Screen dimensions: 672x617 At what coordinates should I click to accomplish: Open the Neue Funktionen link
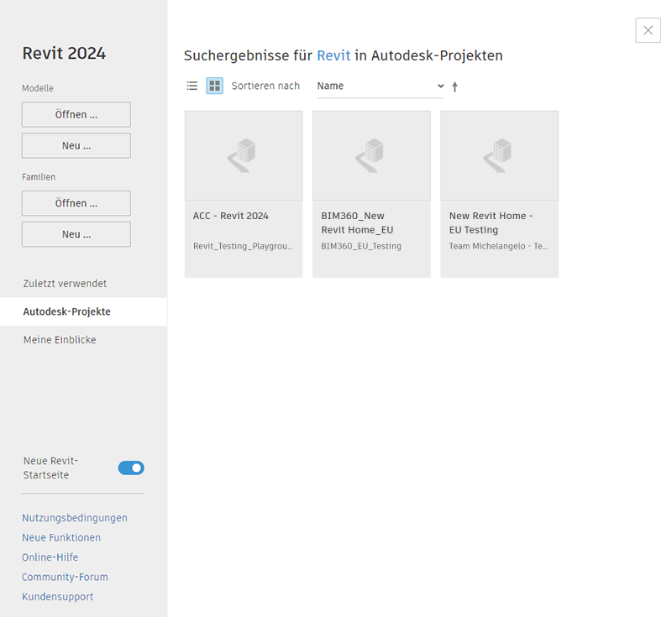(x=61, y=538)
